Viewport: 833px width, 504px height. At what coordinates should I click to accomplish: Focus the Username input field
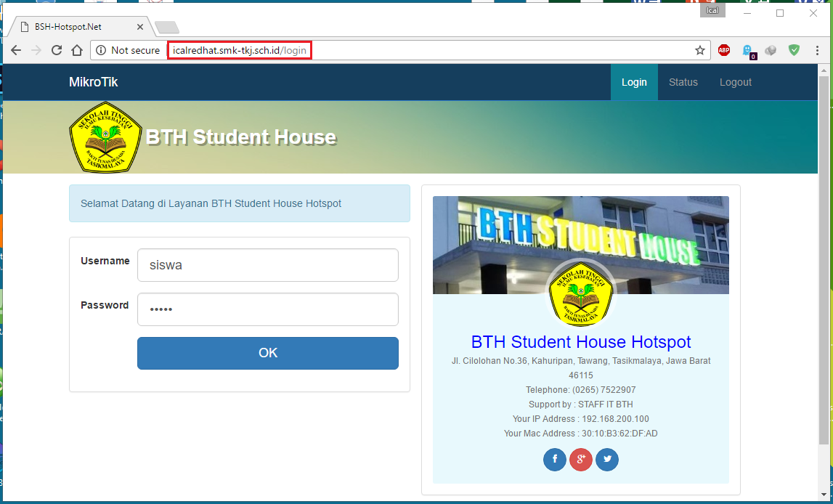pyautogui.click(x=268, y=265)
